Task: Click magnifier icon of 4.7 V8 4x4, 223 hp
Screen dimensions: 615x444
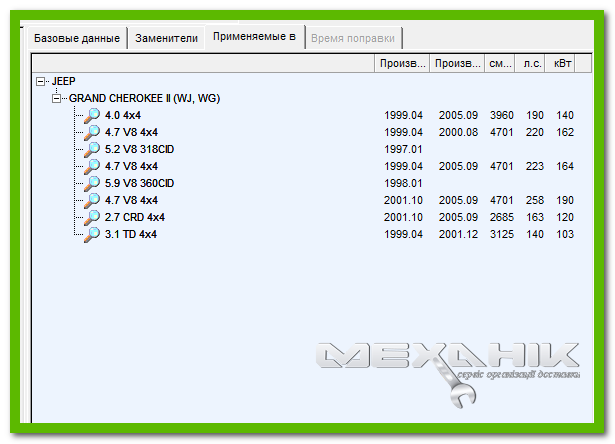Action: (92, 166)
